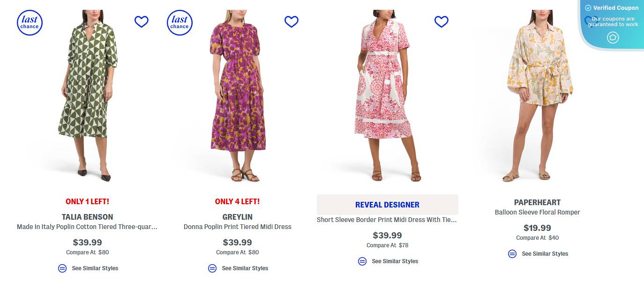Screen dimensions: 644x281
Task: Toggle the wishlist heart on the border print midi dress
Action: point(441,21)
